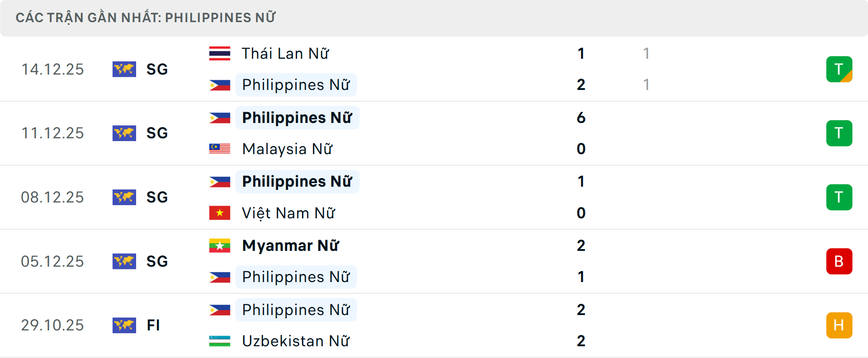Viewport: 868px width, 358px height.
Task: Click the Việt Nam Nữ flag icon
Action: coord(220,213)
